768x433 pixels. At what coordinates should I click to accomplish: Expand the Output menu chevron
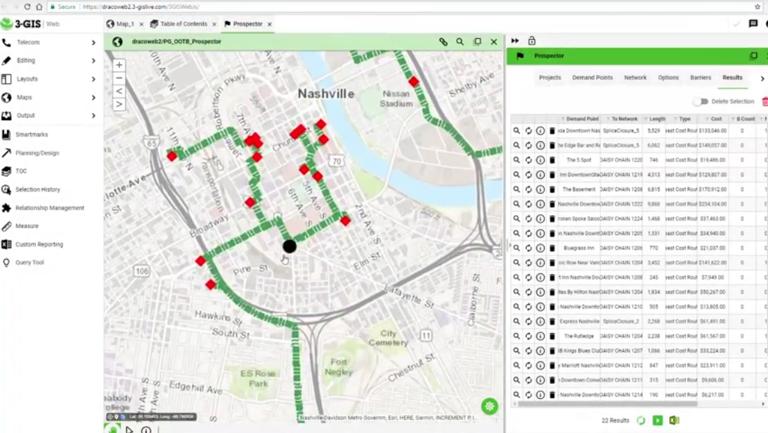93,116
